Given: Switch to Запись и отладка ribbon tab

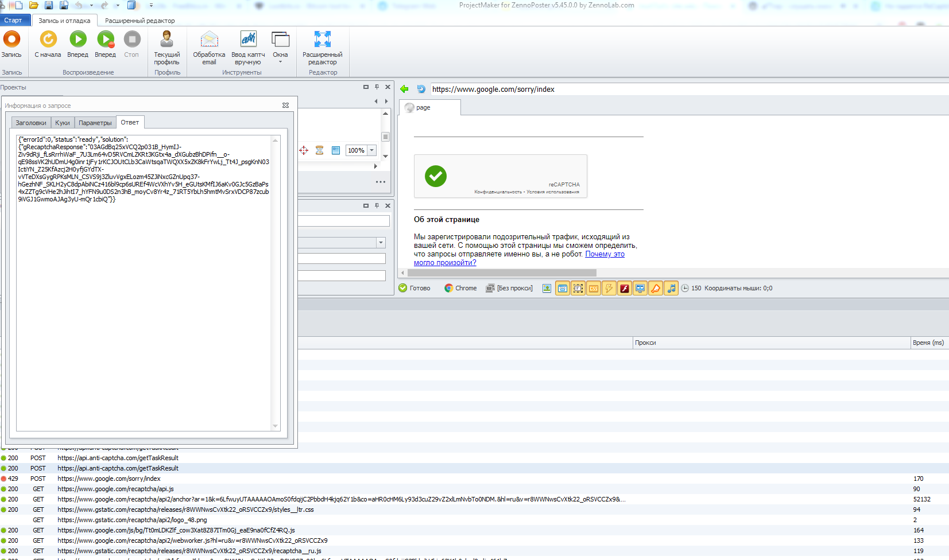Looking at the screenshot, I should (64, 21).
